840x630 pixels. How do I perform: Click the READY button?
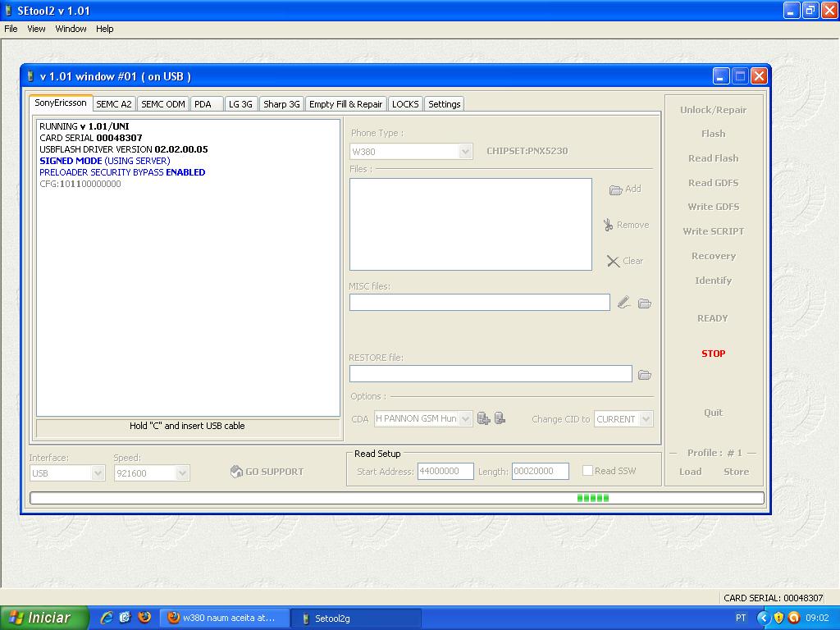[713, 318]
